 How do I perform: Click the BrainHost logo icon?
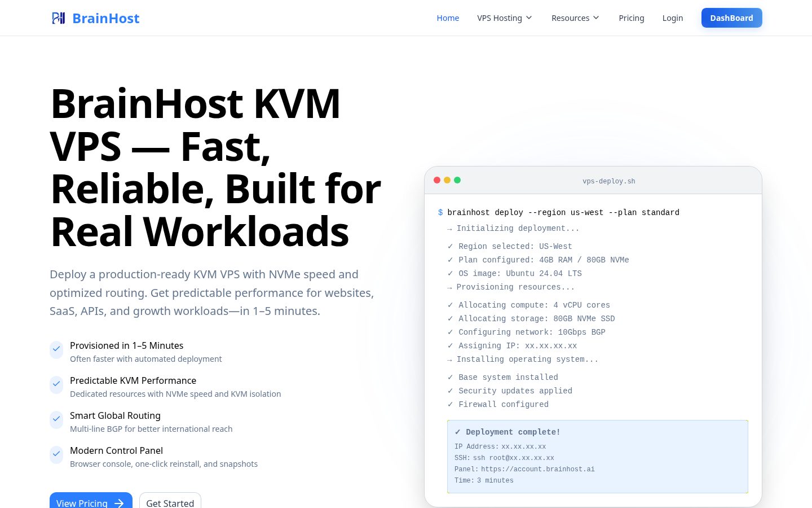click(x=59, y=18)
